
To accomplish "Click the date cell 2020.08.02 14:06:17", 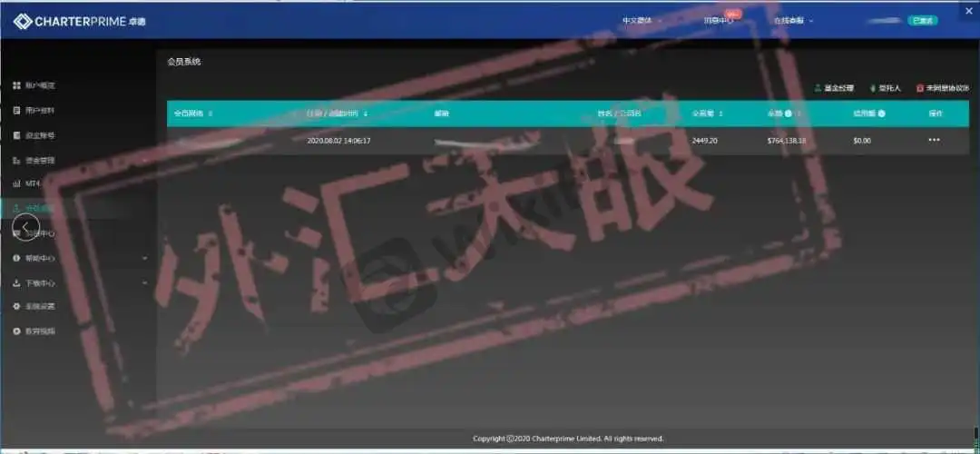I will pyautogui.click(x=338, y=141).
